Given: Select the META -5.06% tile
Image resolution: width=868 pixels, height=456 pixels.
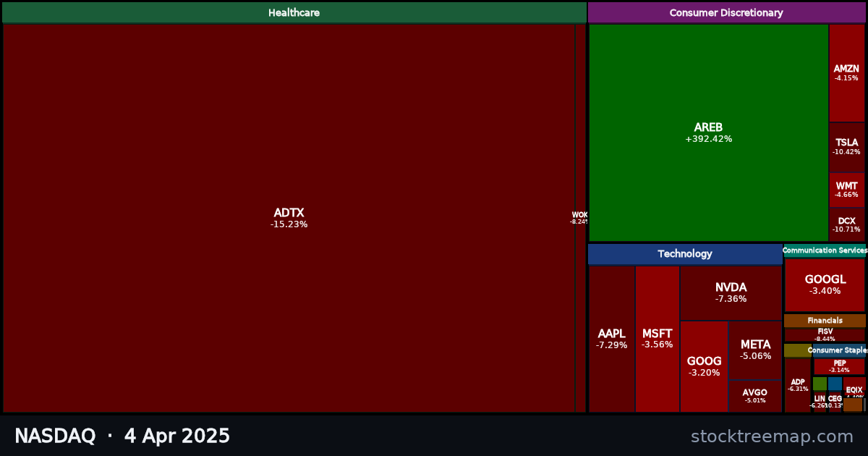Looking at the screenshot, I should [755, 350].
